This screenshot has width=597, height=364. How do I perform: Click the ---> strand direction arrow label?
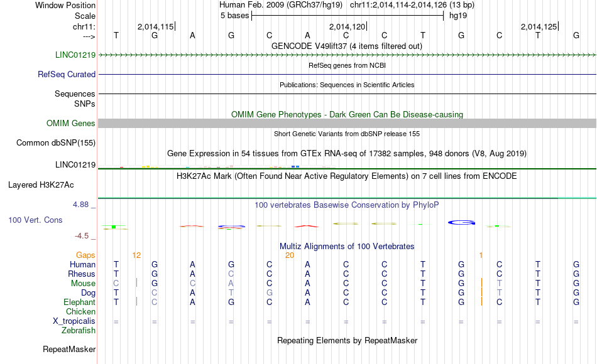[x=89, y=36]
